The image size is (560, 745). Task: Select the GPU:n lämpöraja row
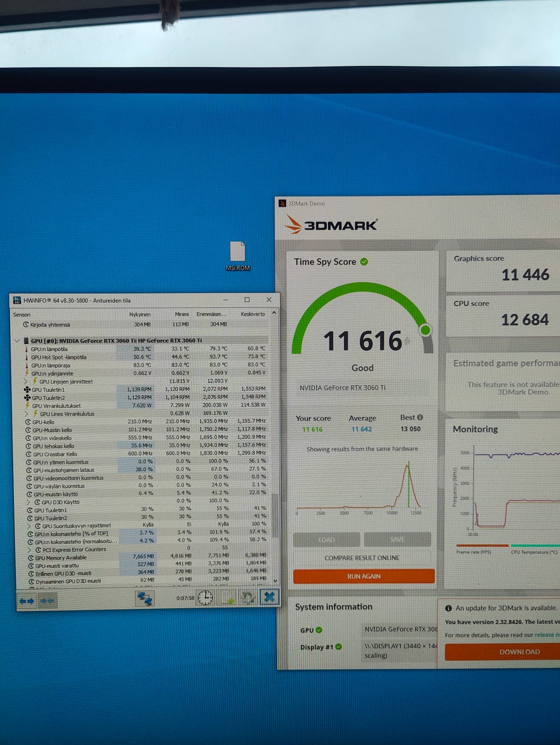coord(144,365)
